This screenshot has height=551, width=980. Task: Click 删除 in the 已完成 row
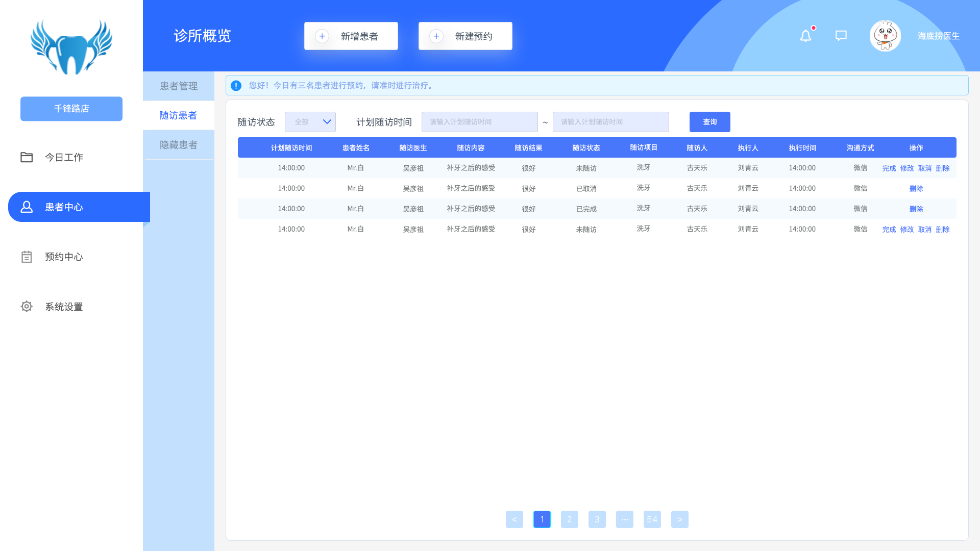tap(916, 209)
